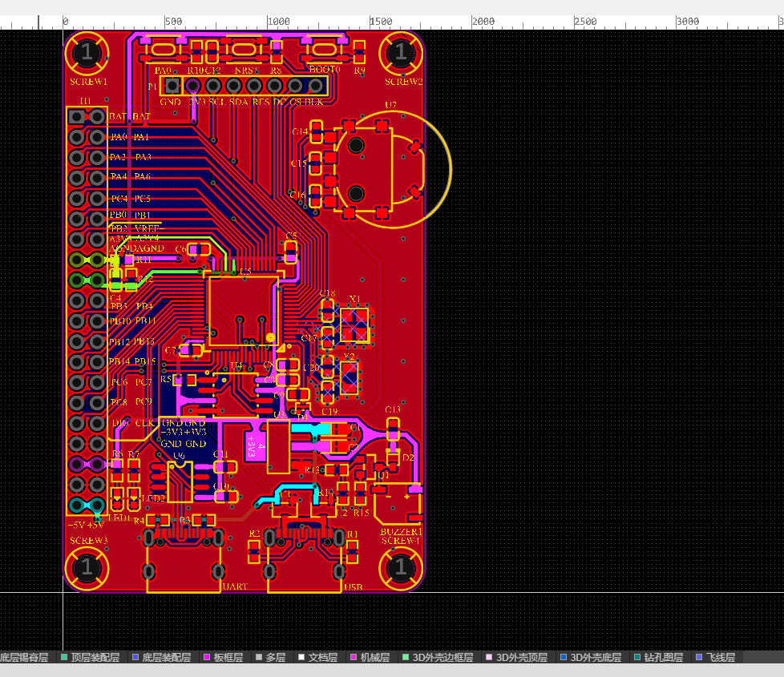Select the SCREW4 mounting hole
Viewport: 784px width, 677px height.
pos(401,568)
